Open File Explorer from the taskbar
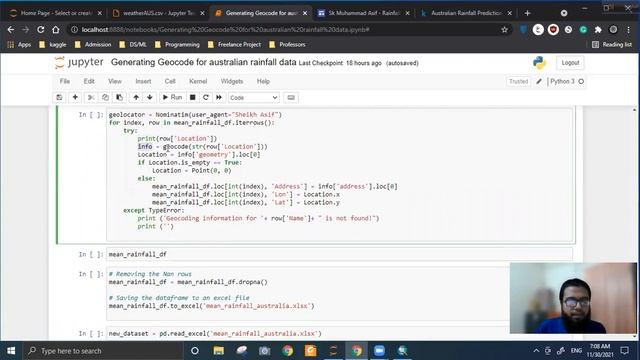The width and height of the screenshot is (640, 360). pos(218,351)
